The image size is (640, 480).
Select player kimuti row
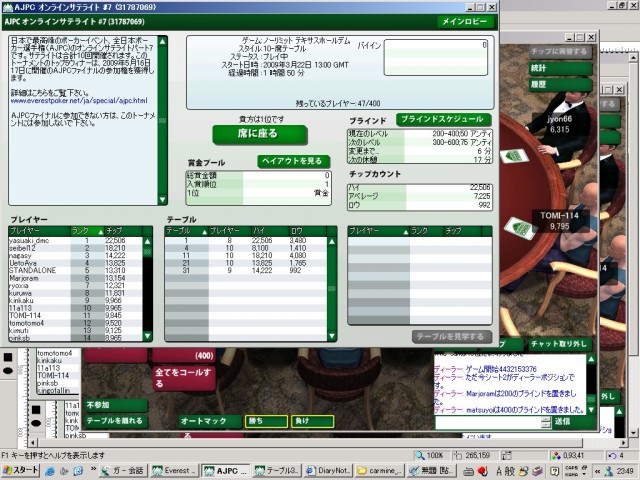point(76,330)
